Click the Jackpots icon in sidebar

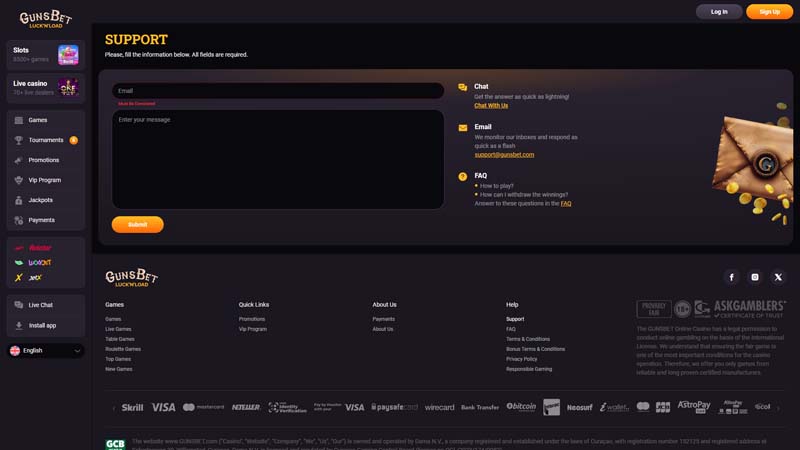(x=19, y=200)
